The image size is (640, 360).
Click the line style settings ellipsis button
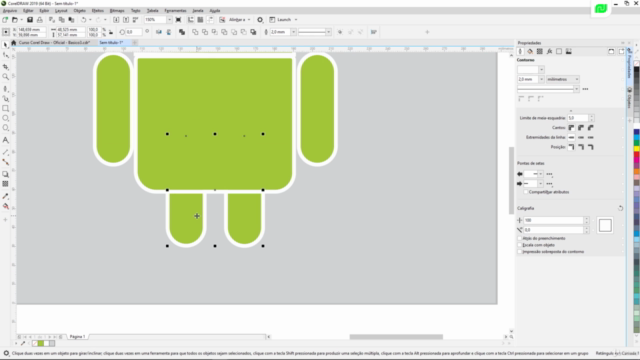(585, 89)
